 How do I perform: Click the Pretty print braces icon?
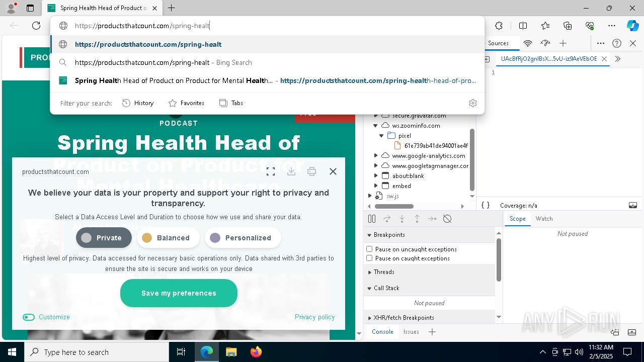486,205
